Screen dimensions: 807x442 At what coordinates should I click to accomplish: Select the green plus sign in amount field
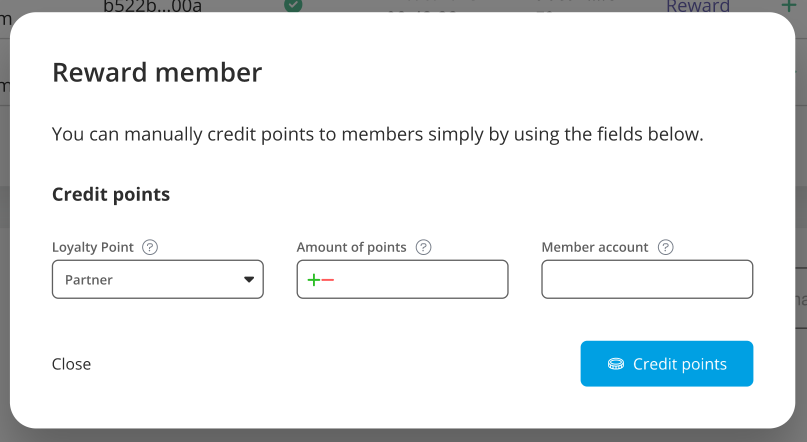tap(313, 280)
